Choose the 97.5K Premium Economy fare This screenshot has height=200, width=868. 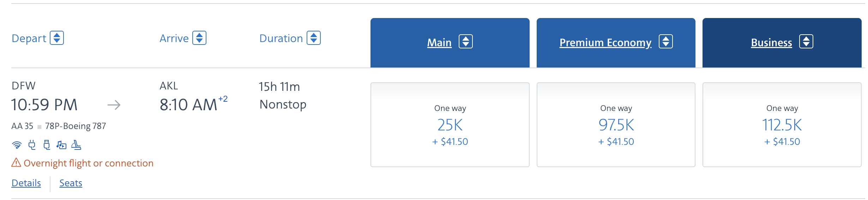click(616, 125)
